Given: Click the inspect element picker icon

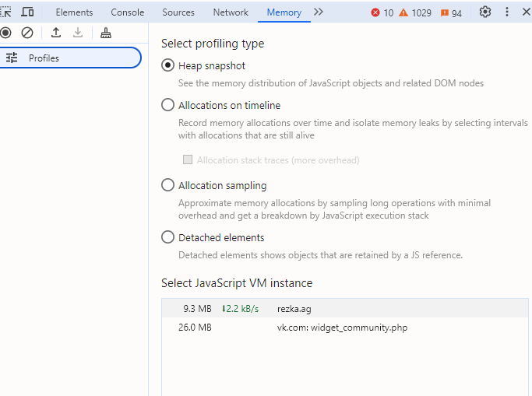Looking at the screenshot, I should tap(5, 12).
